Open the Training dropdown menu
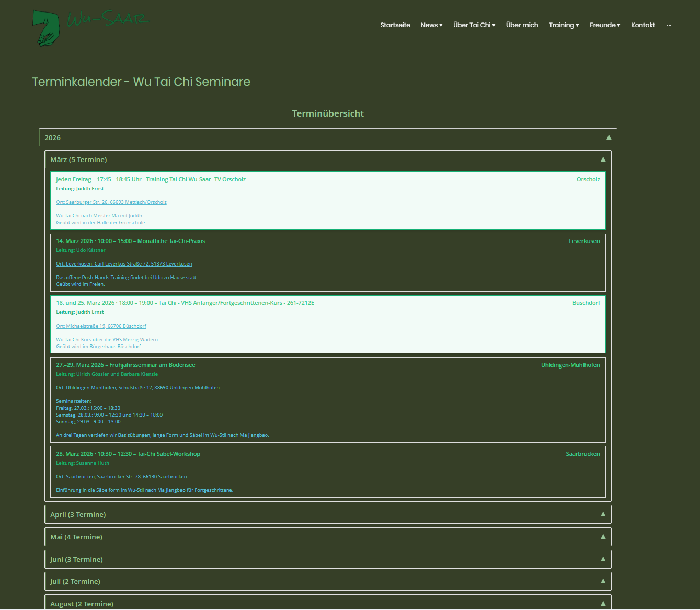 pos(564,25)
